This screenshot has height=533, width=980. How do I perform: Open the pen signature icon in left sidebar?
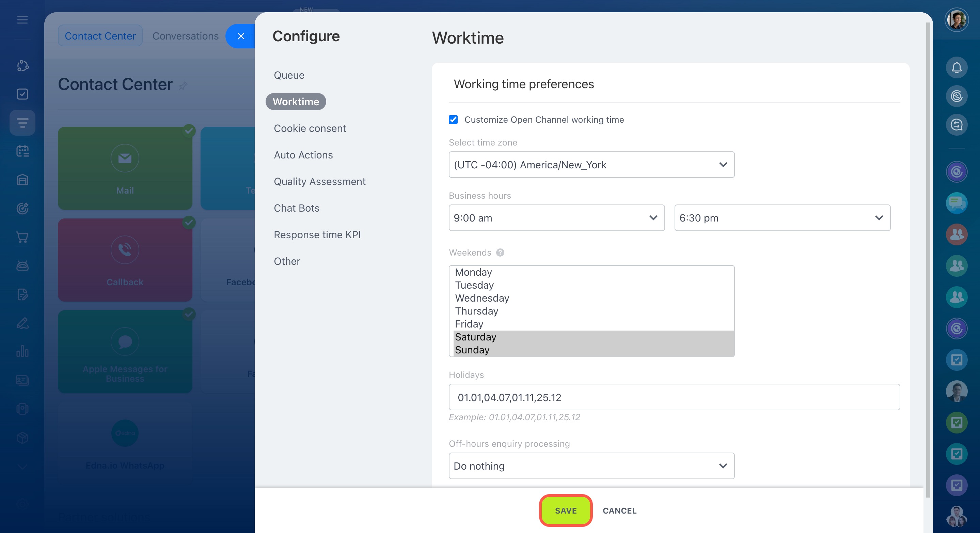coord(22,323)
